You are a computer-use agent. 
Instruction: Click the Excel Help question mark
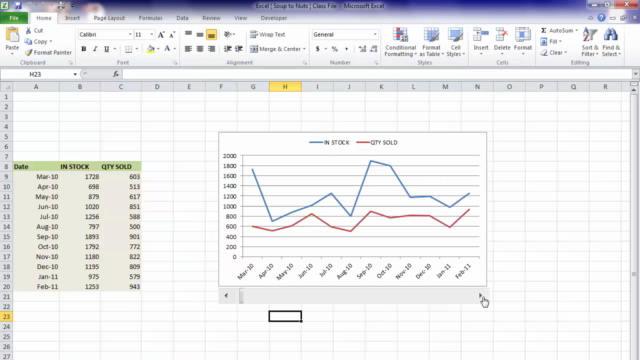pyautogui.click(x=601, y=18)
